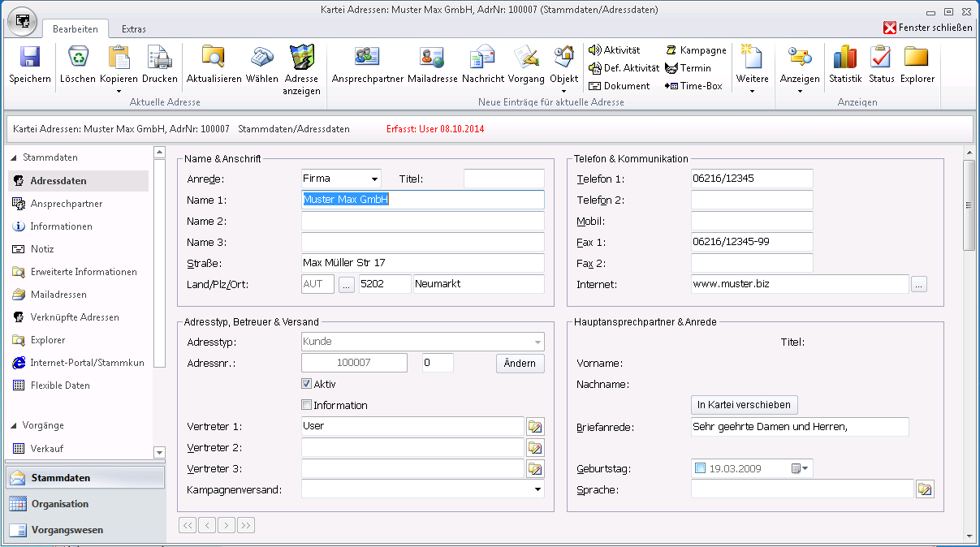980x547 pixels.
Task: Open the Anrede dropdown
Action: coord(374,179)
